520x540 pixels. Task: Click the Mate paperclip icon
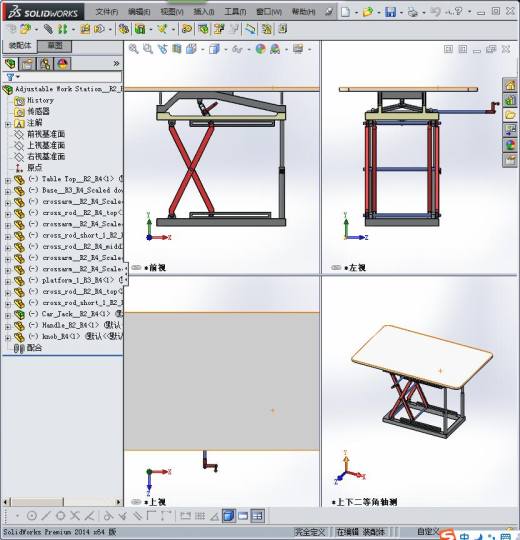[x=48, y=29]
